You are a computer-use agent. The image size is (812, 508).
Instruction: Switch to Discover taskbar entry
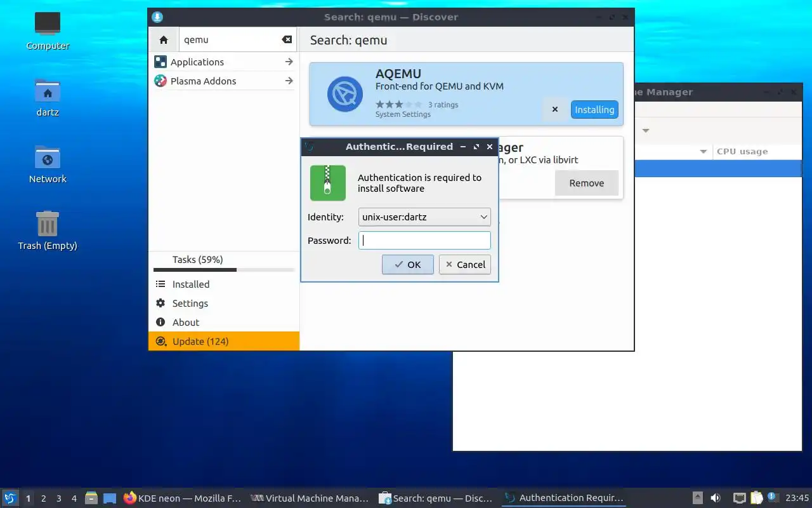pos(436,498)
